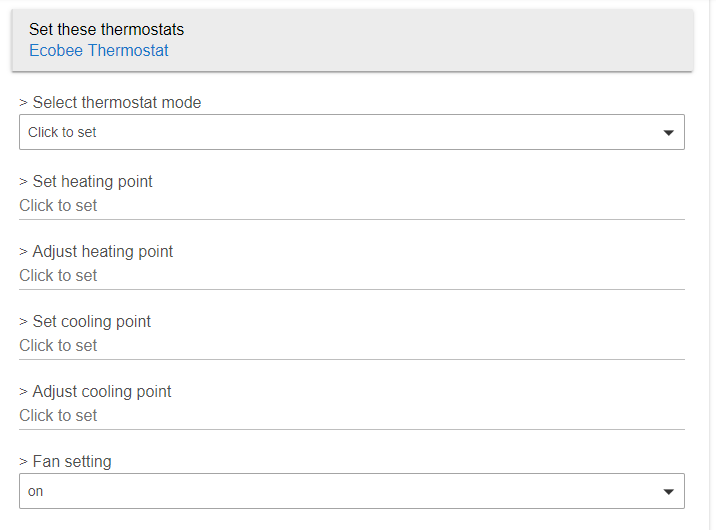The image size is (716, 530).
Task: Click the Adjust heating point input field
Action: (351, 277)
